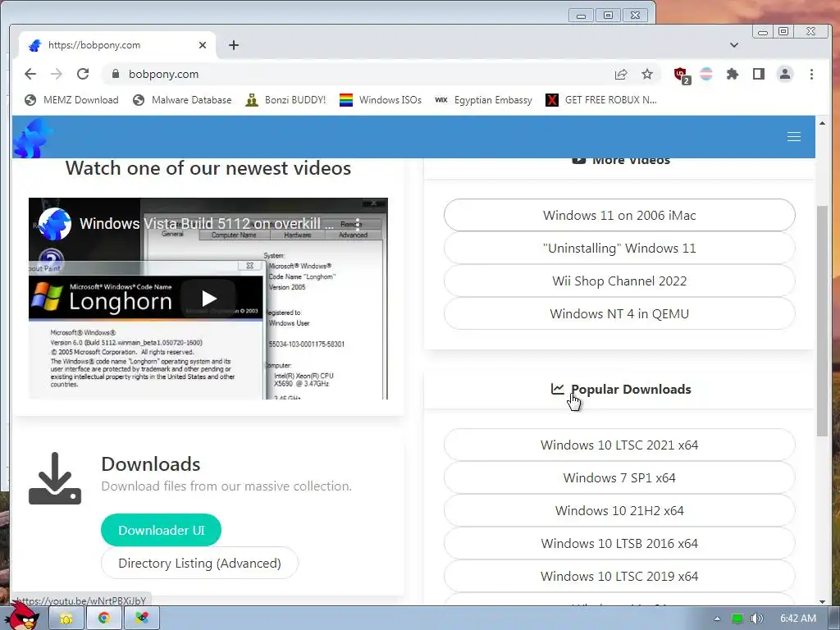840x630 pixels.
Task: Share this page using the share icon
Action: point(621,74)
